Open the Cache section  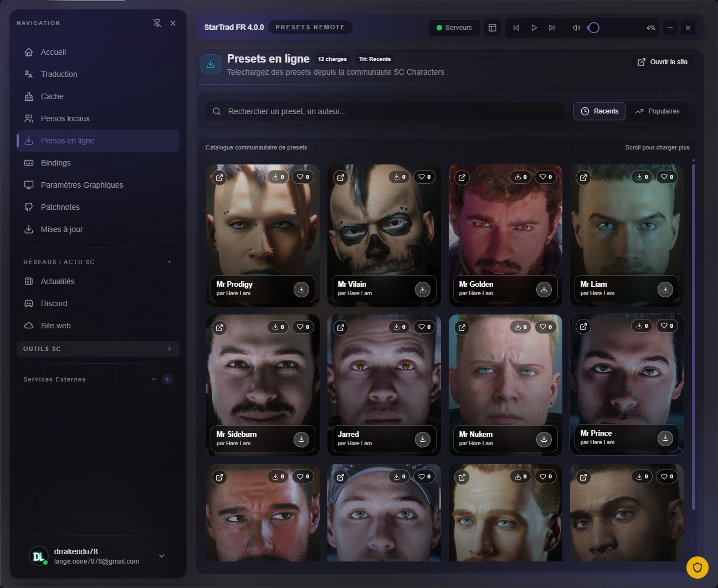pyautogui.click(x=52, y=96)
